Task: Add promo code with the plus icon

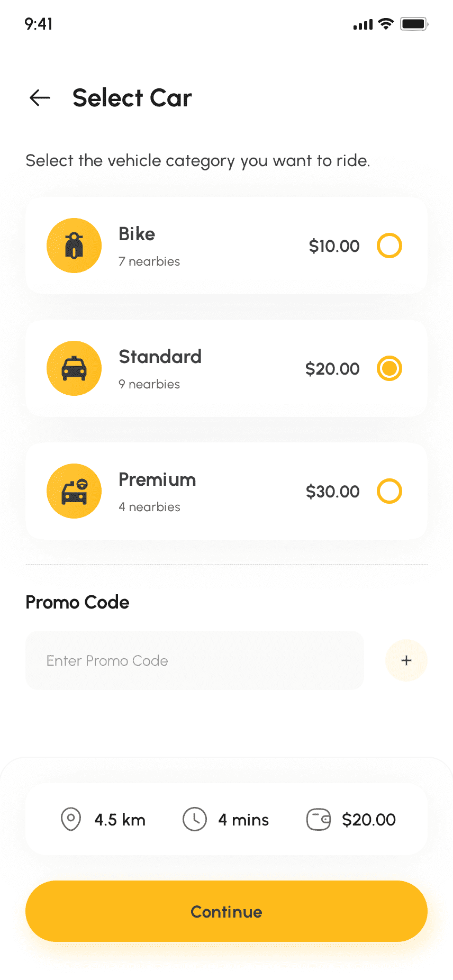Action: pos(406,660)
